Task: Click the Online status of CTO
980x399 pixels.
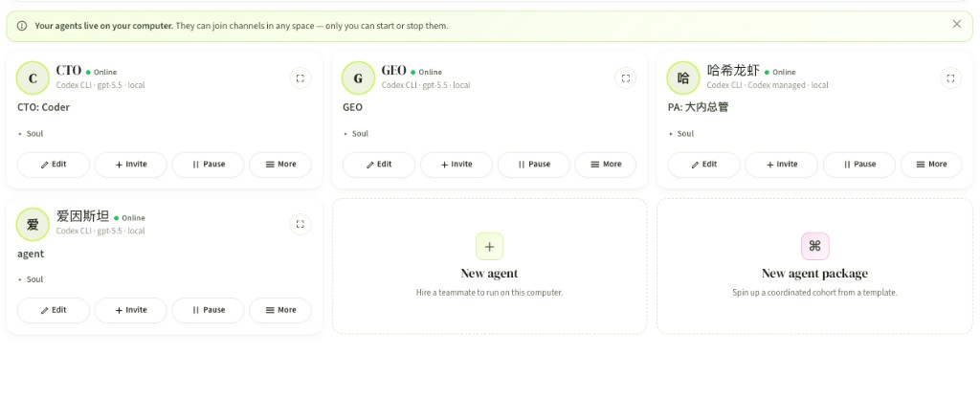Action: [101, 73]
